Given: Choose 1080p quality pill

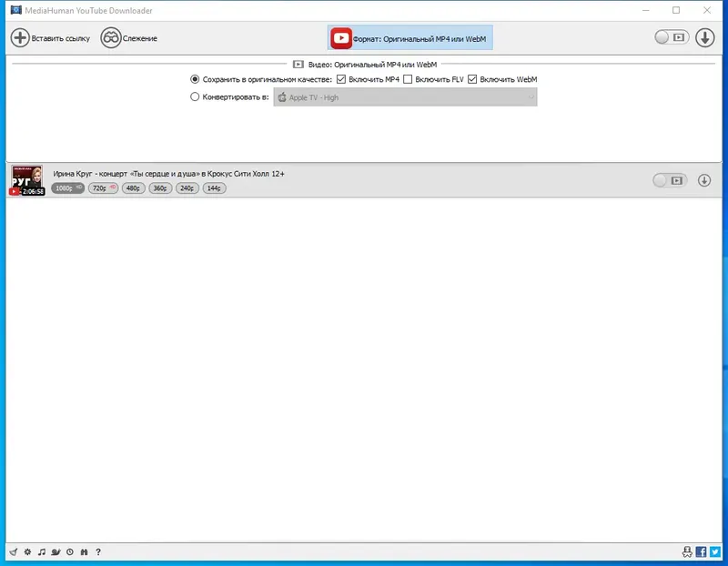Looking at the screenshot, I should (67, 188).
